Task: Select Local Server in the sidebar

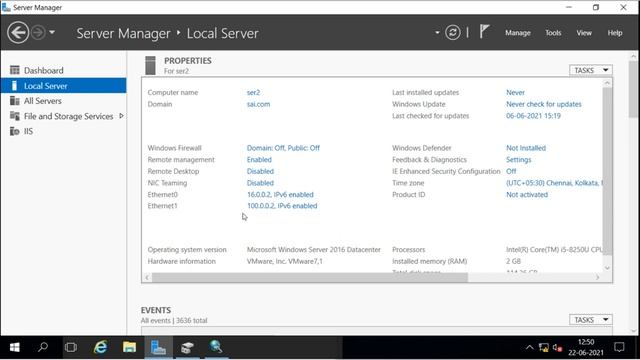Action: (64, 86)
